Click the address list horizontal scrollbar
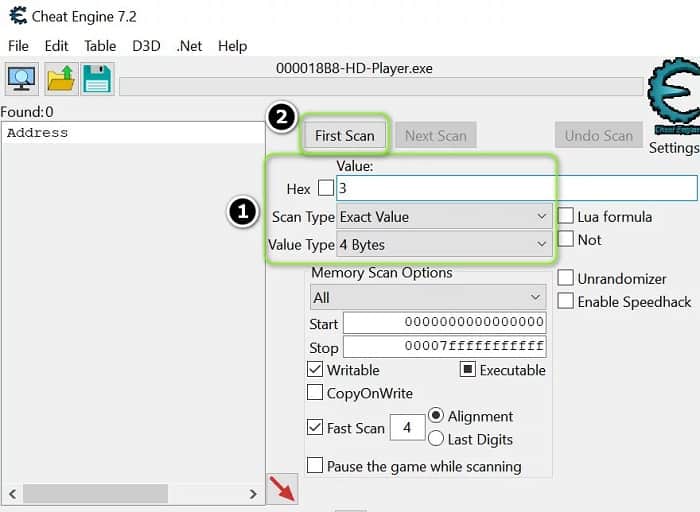700x512 pixels. (x=132, y=494)
